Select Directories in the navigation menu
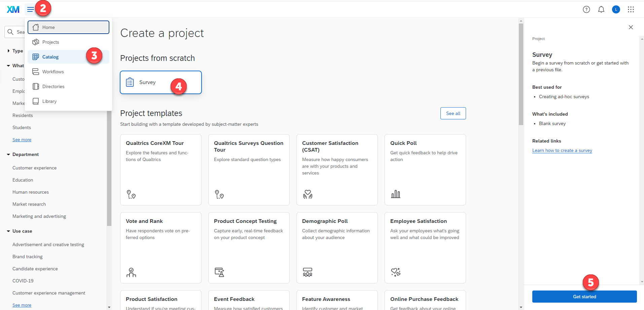The width and height of the screenshot is (644, 310). [x=69, y=86]
